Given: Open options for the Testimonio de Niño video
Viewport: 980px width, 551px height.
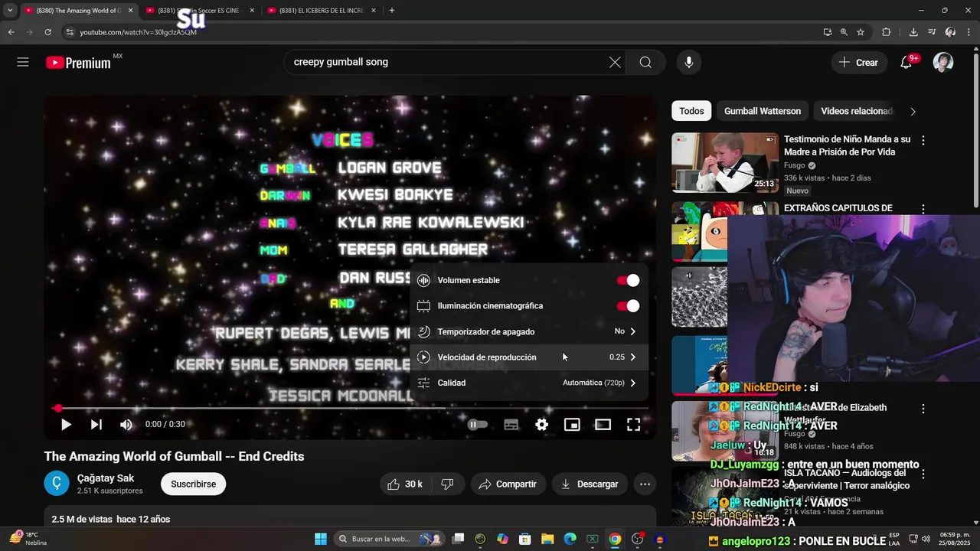Looking at the screenshot, I should (923, 140).
